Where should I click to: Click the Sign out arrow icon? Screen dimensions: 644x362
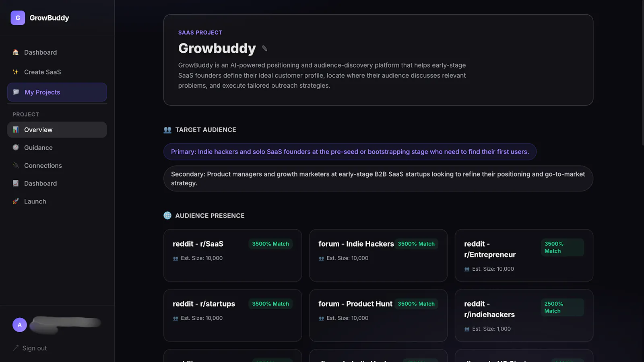pyautogui.click(x=16, y=348)
